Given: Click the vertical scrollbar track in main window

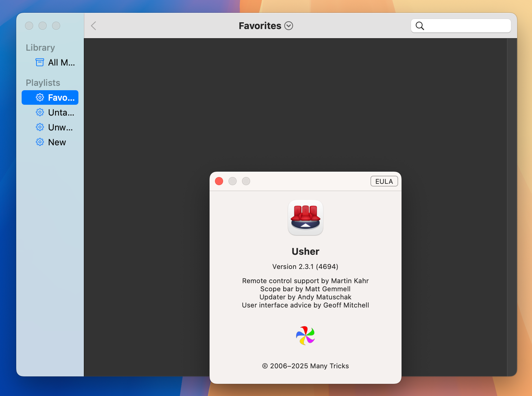Looking at the screenshot, I should point(512,207).
